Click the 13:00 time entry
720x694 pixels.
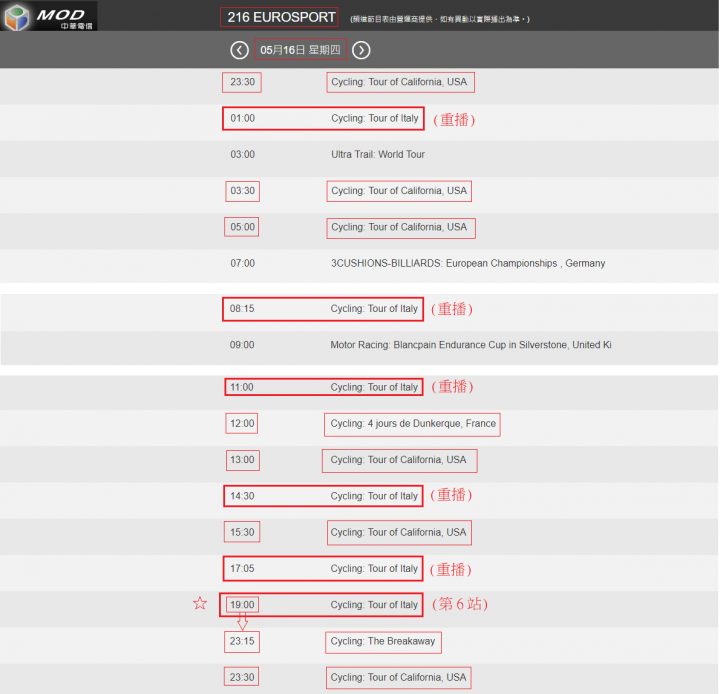(242, 460)
